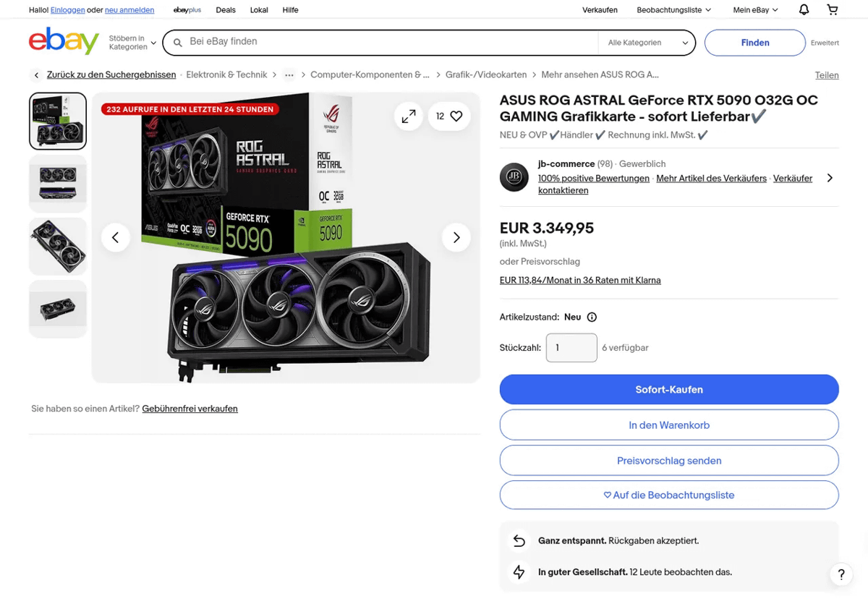Show previous product image arrow

click(116, 237)
